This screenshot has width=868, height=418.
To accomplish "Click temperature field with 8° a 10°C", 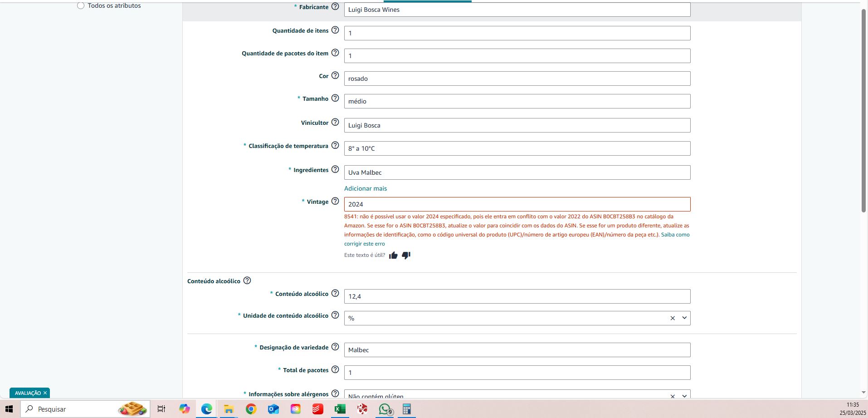I will [x=517, y=148].
